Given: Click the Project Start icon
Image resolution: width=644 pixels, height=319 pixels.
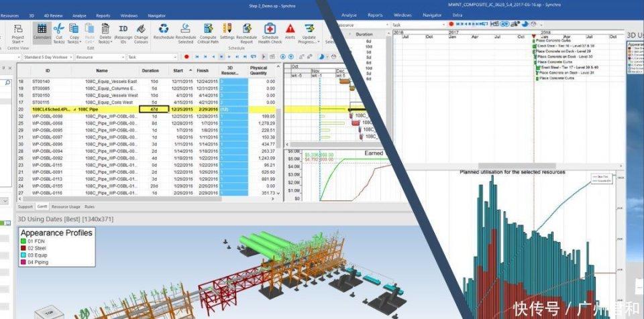Looking at the screenshot, I should pyautogui.click(x=17, y=29).
